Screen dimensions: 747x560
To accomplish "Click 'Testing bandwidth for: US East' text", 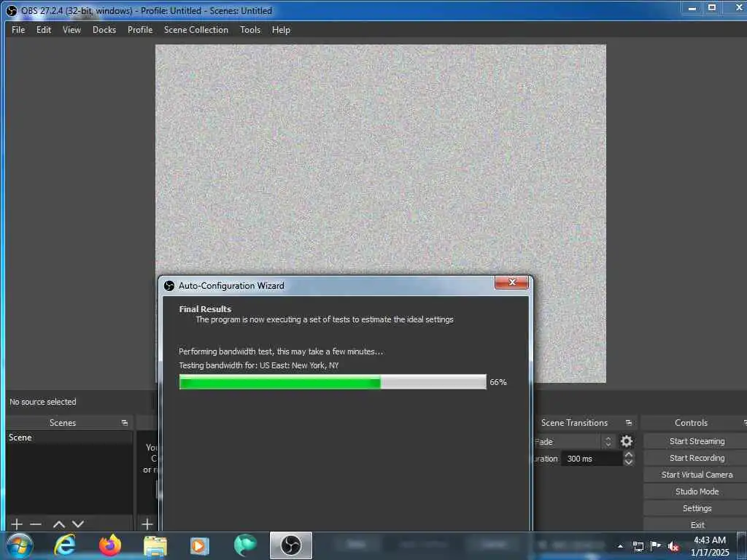I will coord(258,365).
